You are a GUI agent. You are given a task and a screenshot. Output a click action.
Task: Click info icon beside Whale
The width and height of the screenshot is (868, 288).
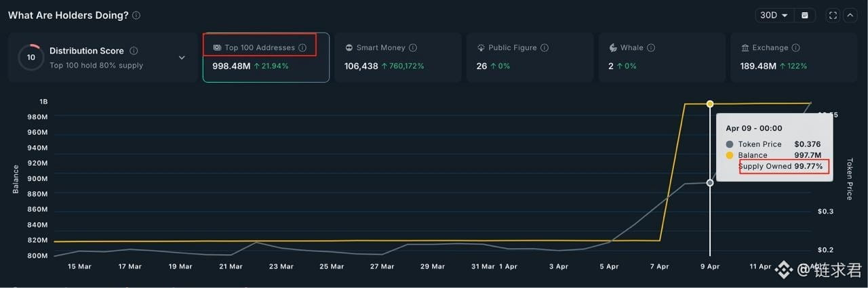point(651,48)
